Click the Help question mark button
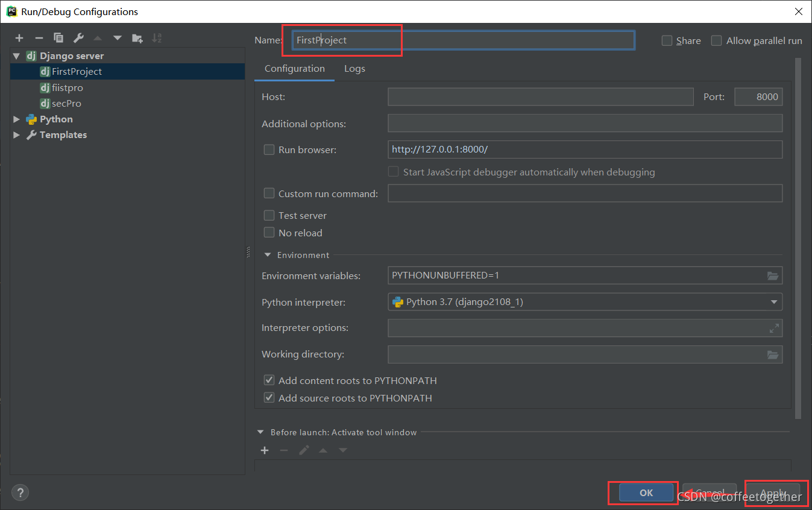Image resolution: width=812 pixels, height=510 pixels. pos(20,493)
